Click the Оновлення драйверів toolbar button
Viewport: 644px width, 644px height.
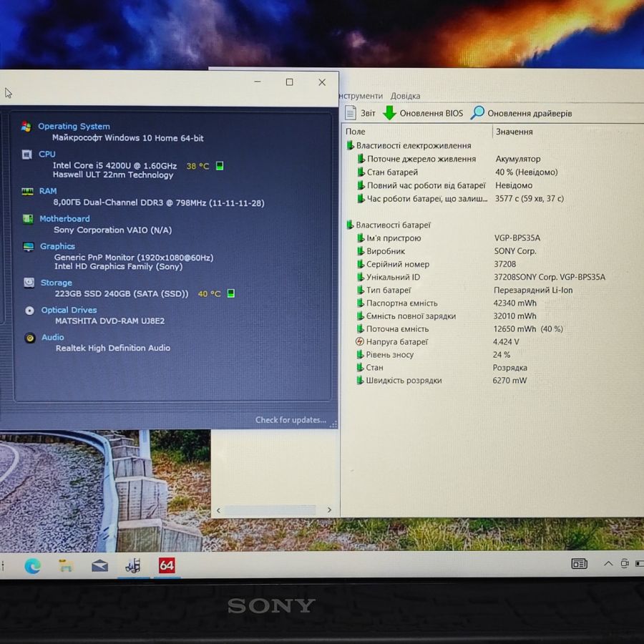pyautogui.click(x=522, y=113)
